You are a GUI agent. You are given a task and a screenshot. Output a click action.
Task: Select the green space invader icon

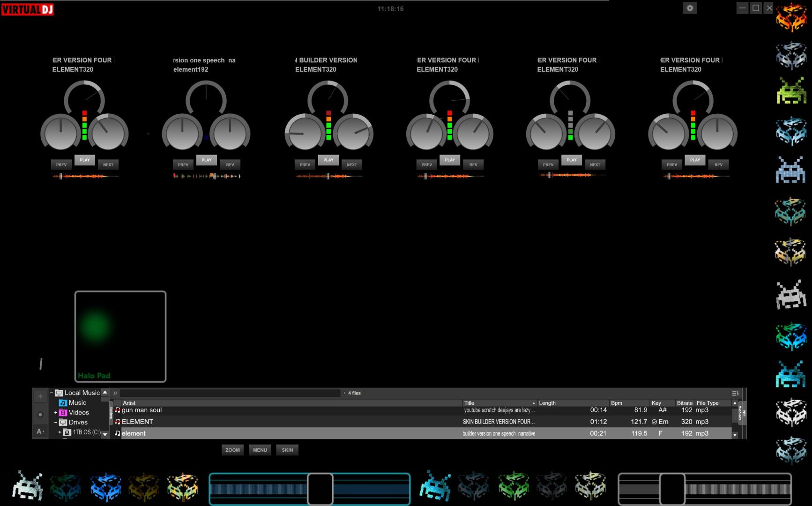791,90
